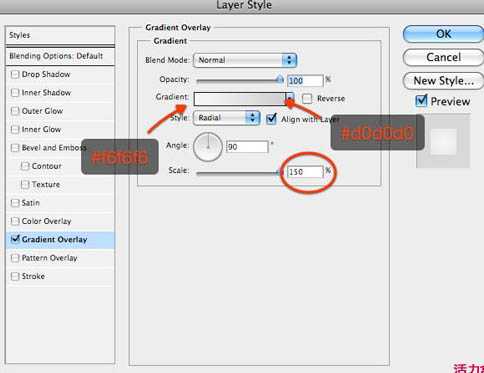
Task: Uncheck Align with Layer
Action: click(272, 119)
